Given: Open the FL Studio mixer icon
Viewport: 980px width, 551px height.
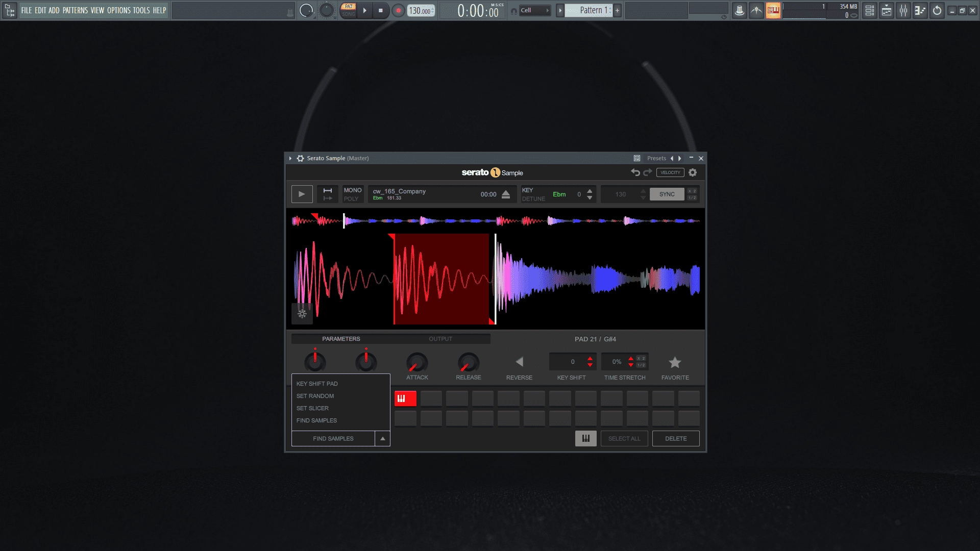Looking at the screenshot, I should point(903,10).
